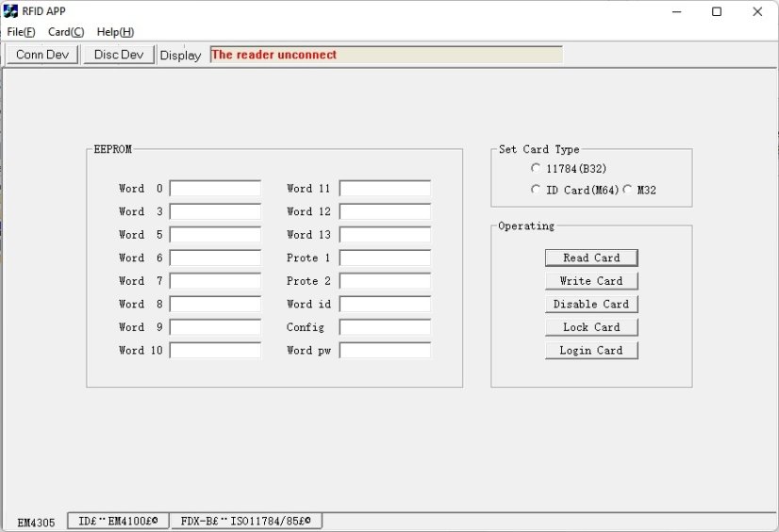
Task: Open the Card(C) menu
Action: pyautogui.click(x=66, y=32)
